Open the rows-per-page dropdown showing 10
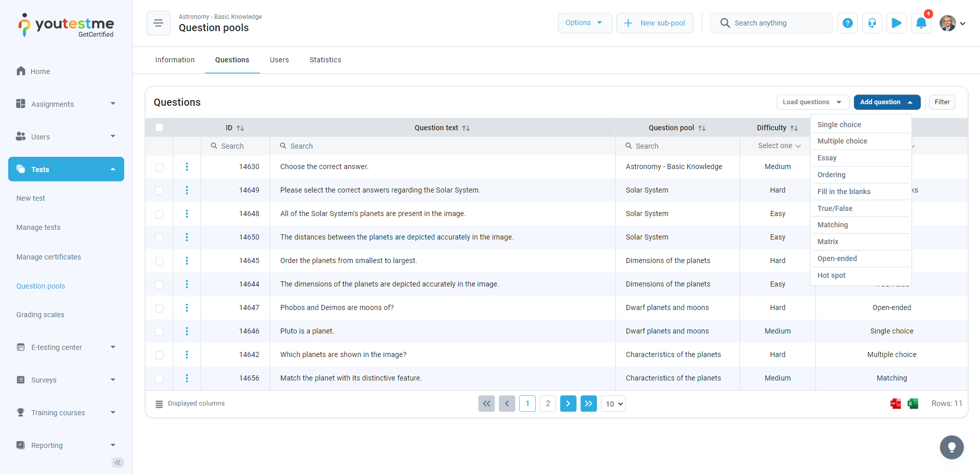 pyautogui.click(x=613, y=404)
